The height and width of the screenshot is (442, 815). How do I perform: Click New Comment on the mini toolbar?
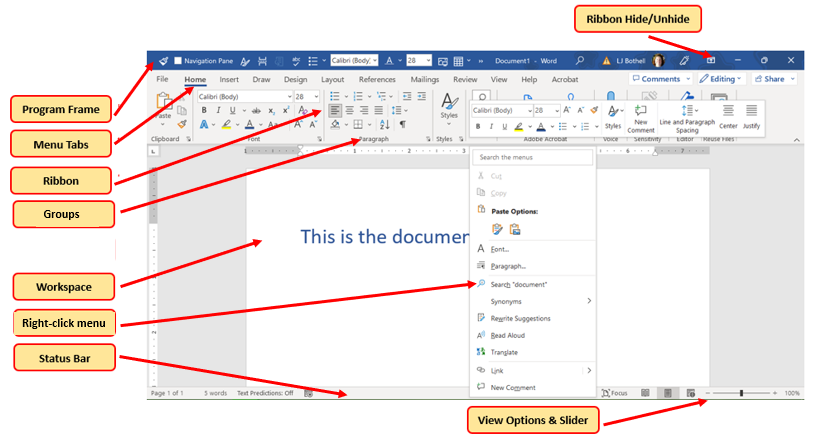(641, 116)
